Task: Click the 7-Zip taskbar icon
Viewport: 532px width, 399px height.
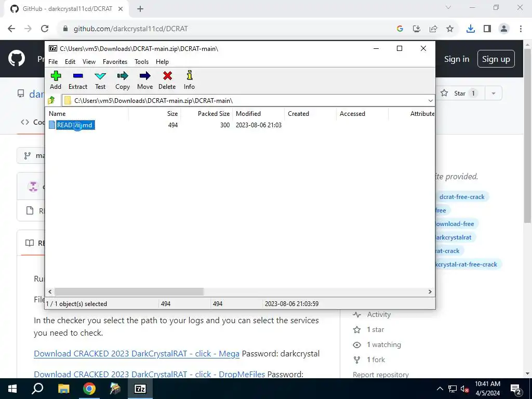Action: (x=140, y=389)
